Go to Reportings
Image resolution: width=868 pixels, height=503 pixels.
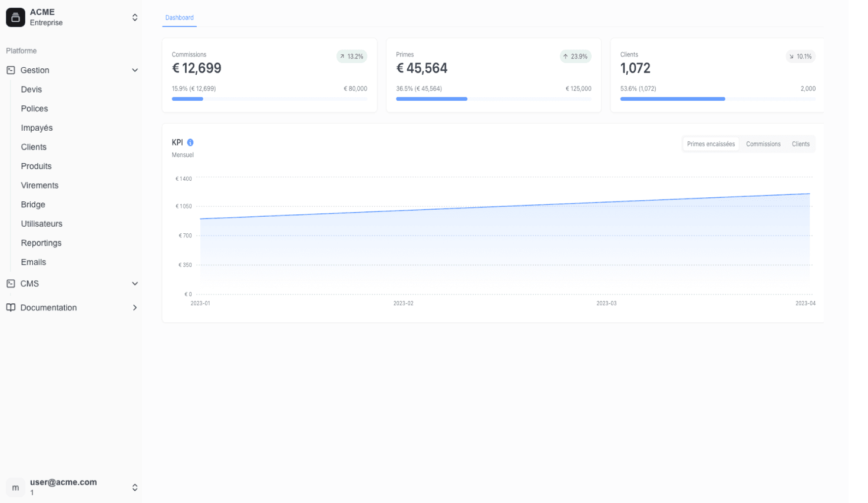41,243
